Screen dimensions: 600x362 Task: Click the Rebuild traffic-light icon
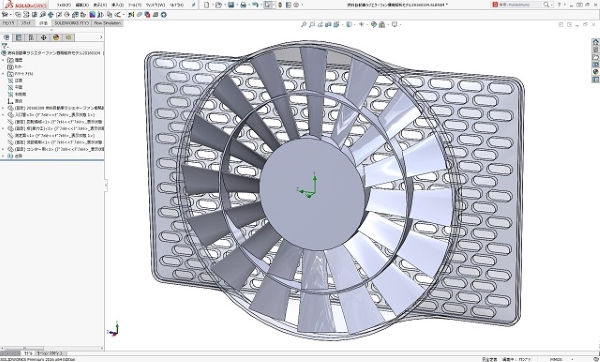[x=280, y=5]
